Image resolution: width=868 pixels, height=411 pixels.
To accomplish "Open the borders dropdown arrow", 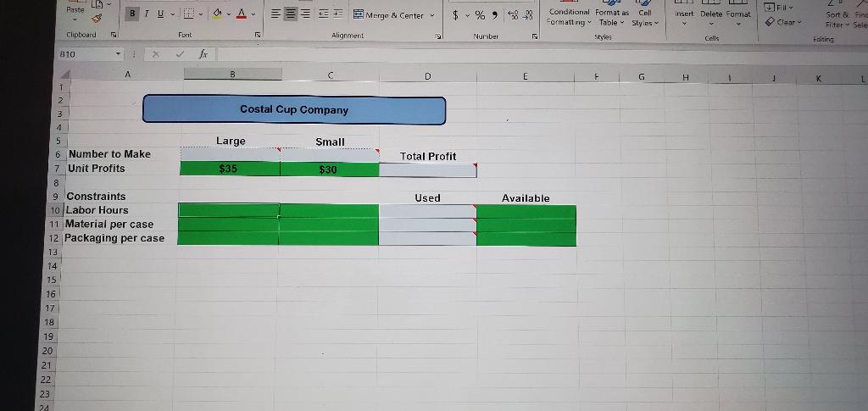I will (x=200, y=14).
